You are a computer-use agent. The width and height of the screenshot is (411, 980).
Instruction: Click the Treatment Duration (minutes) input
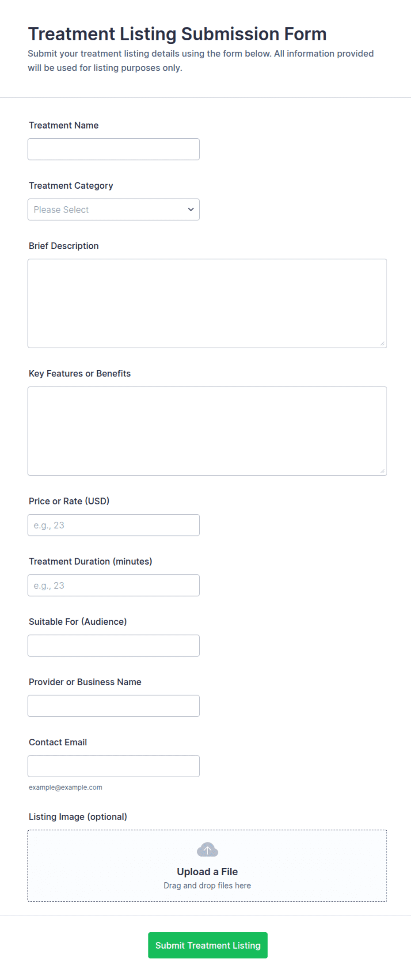click(x=114, y=585)
